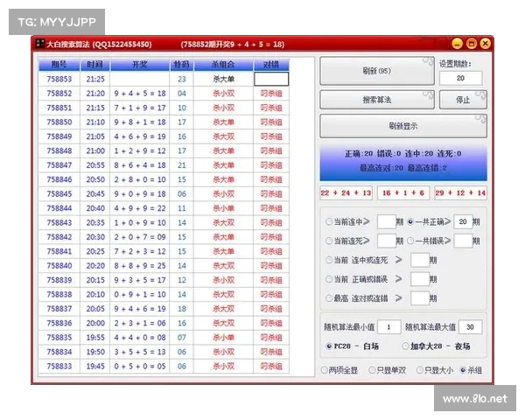Image resolution: width=525 pixels, height=420 pixels.
Task: Click result 4 + 9 + 9 = 22
Action: tap(140, 208)
